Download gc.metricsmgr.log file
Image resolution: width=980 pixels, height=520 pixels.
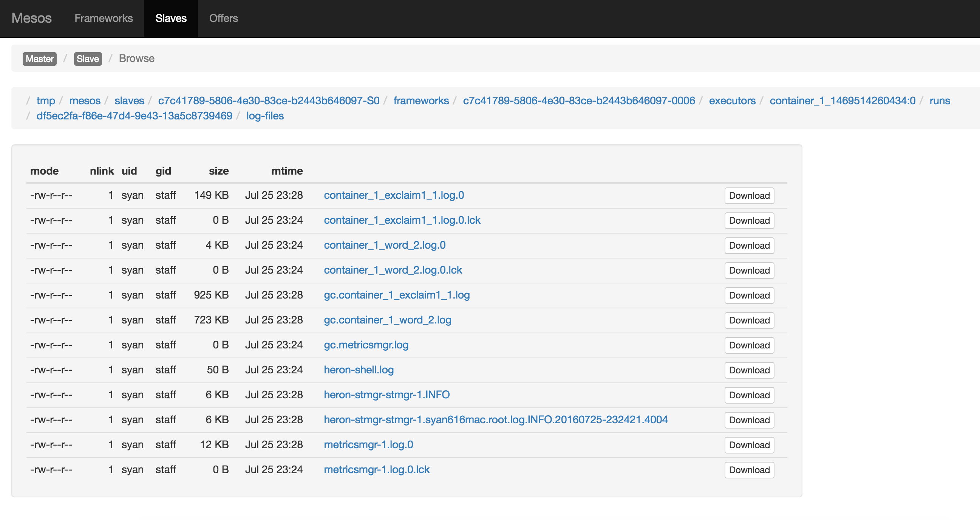[x=749, y=344]
